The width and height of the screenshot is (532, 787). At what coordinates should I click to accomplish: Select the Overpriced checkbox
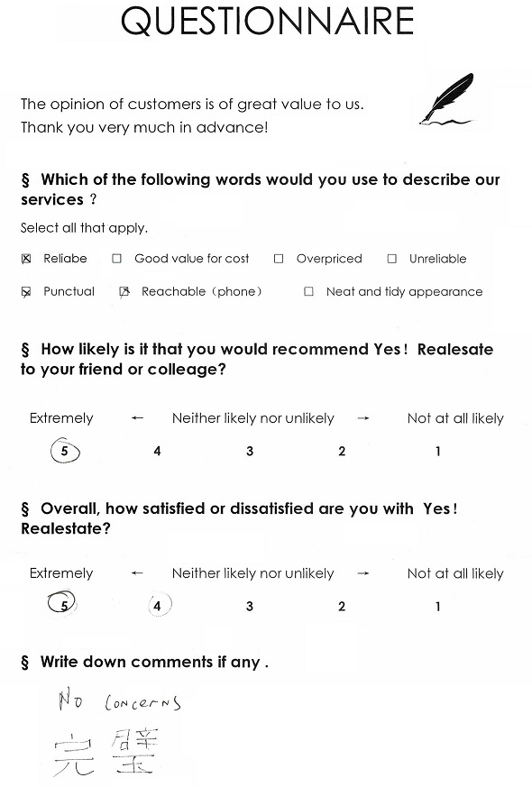tap(279, 259)
